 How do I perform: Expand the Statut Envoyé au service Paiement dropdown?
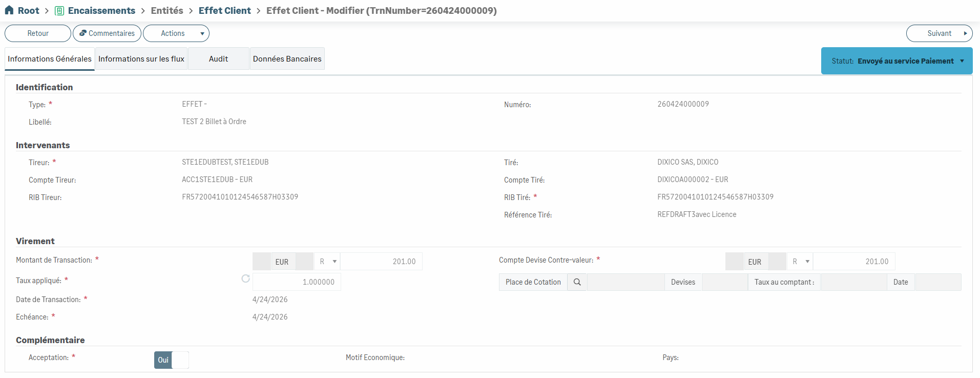(896, 61)
